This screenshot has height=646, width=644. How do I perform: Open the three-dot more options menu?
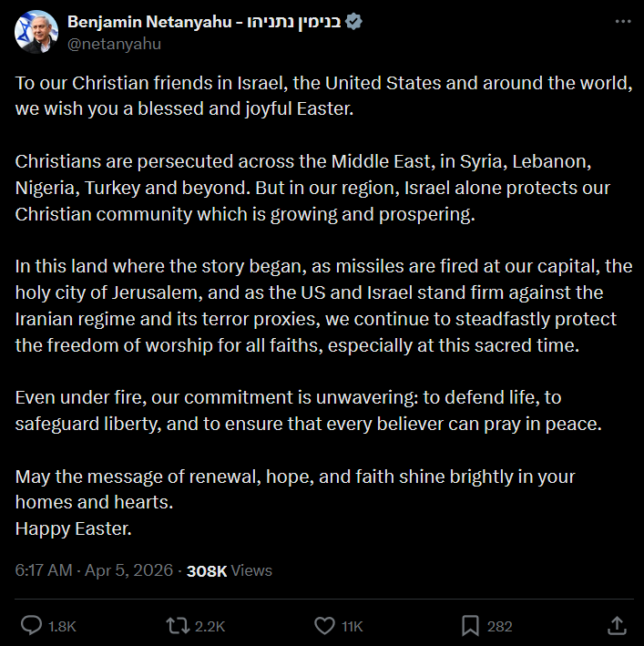pos(621,22)
